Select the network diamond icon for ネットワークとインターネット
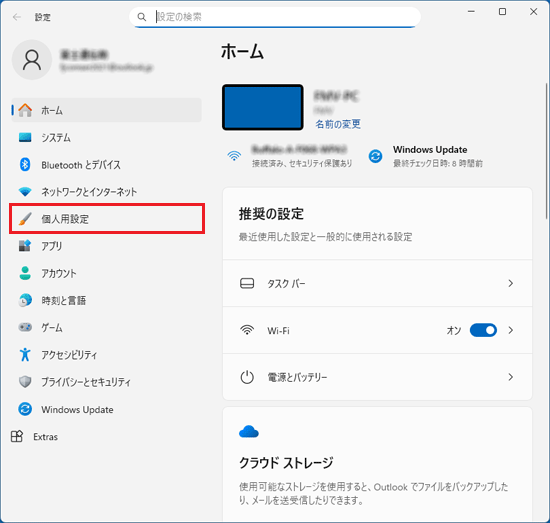Screen dimensions: 550x523 tap(25, 192)
